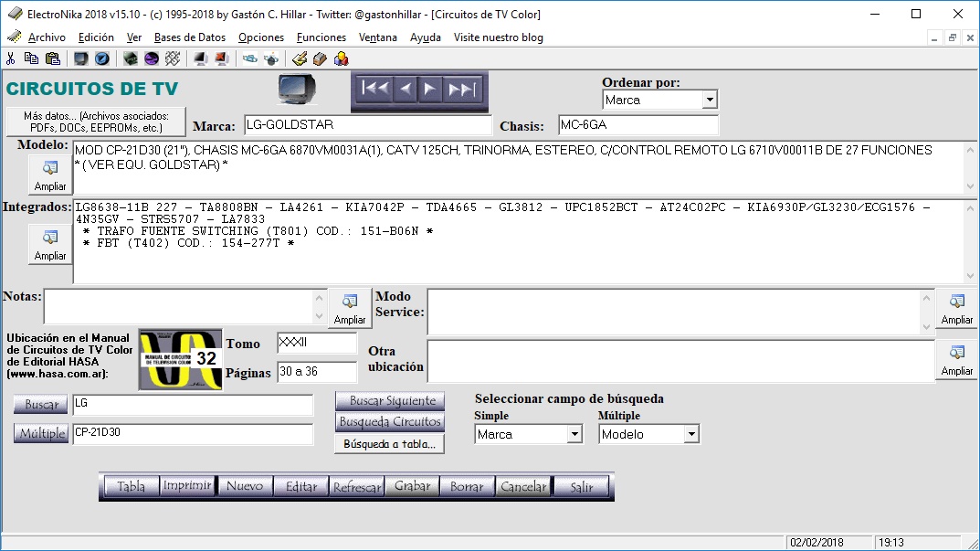Image resolution: width=980 pixels, height=551 pixels.
Task: Click the Copy icon in the toolbar
Action: click(x=31, y=57)
